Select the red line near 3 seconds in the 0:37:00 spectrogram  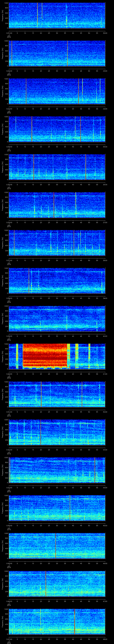(14, 243)
